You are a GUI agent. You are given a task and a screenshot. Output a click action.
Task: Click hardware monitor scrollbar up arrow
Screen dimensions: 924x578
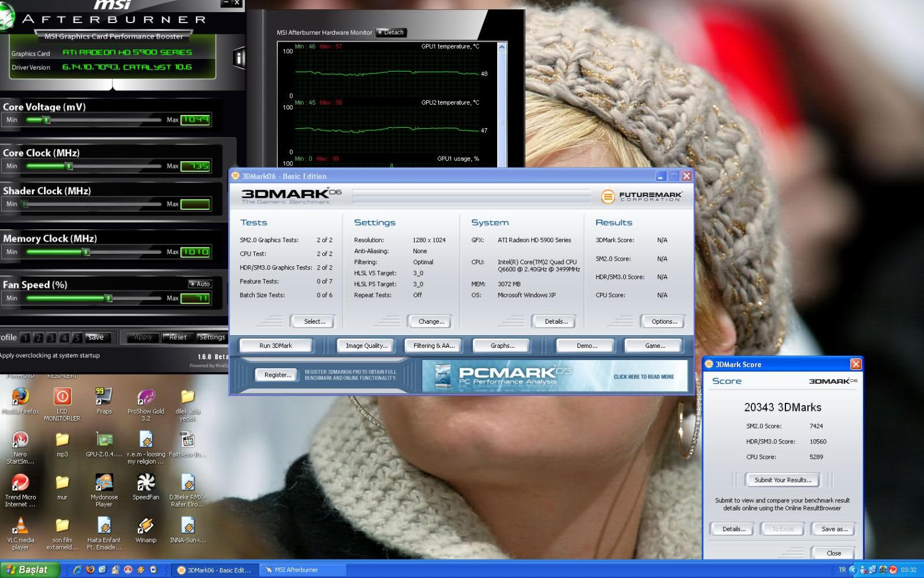(502, 47)
